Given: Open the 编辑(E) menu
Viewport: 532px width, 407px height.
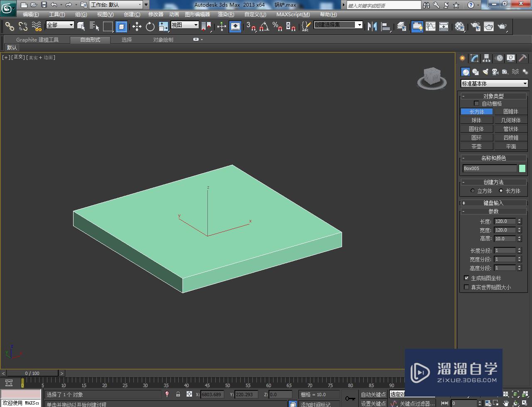Looking at the screenshot, I should click(x=31, y=15).
